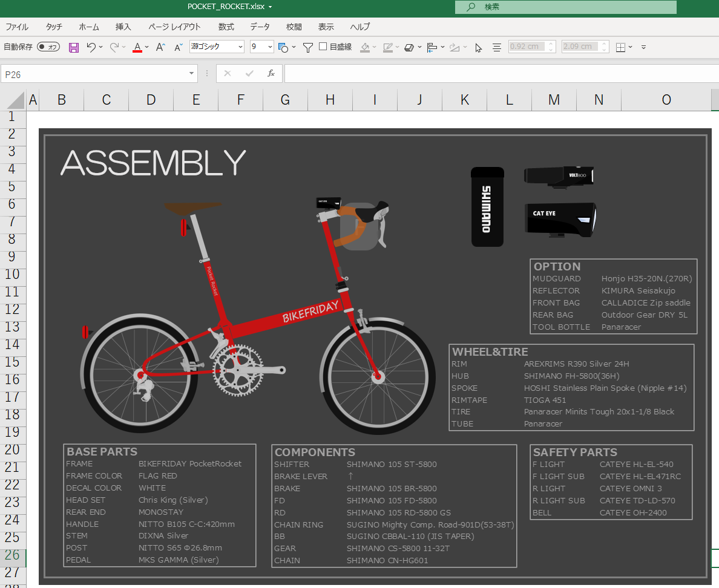Click the Undo arrow icon
719x588 pixels.
[91, 47]
